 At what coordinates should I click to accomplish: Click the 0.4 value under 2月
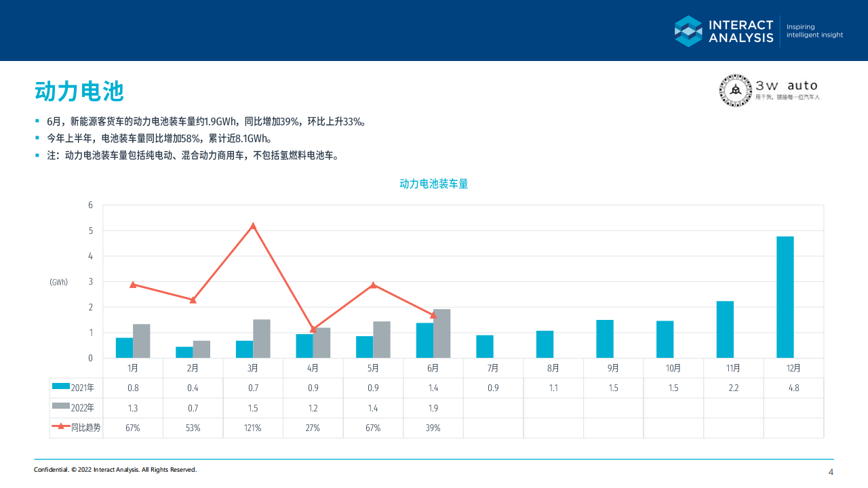[193, 388]
